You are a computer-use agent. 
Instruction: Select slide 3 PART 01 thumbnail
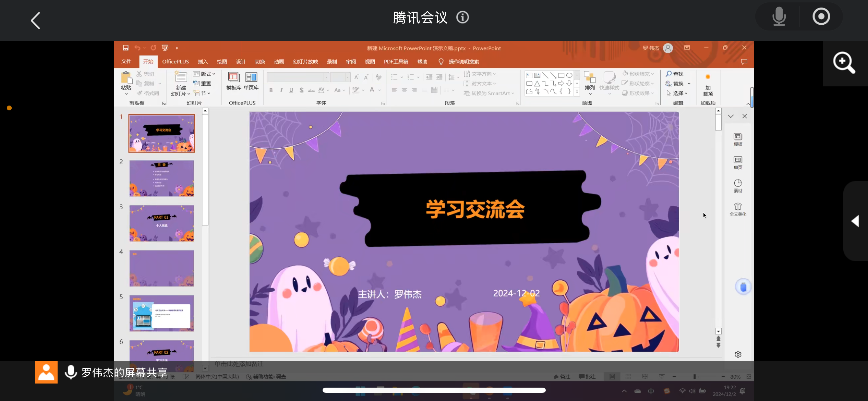click(x=161, y=223)
